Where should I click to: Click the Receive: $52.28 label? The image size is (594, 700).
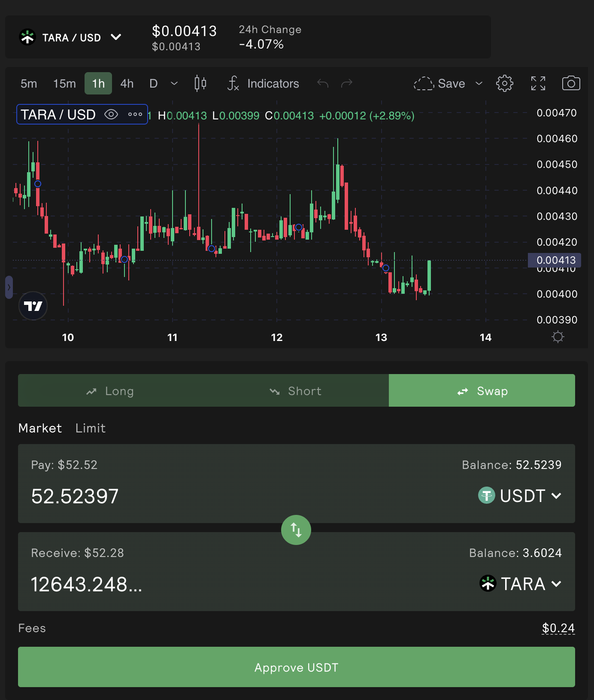point(77,553)
